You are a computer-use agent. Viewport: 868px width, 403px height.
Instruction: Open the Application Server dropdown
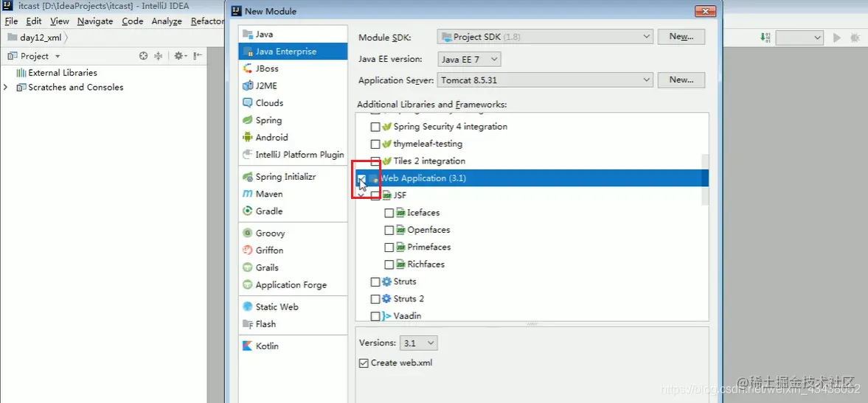pyautogui.click(x=545, y=80)
